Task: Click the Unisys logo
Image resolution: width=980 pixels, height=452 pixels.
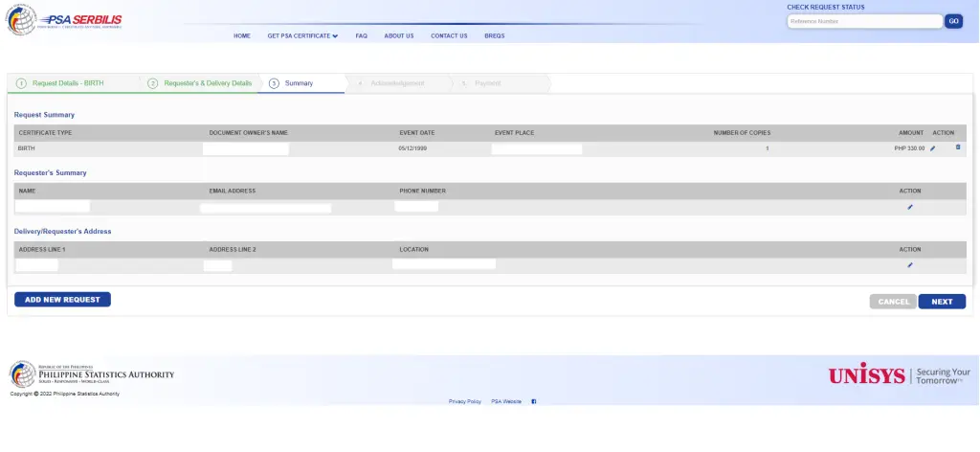Action: pos(900,375)
